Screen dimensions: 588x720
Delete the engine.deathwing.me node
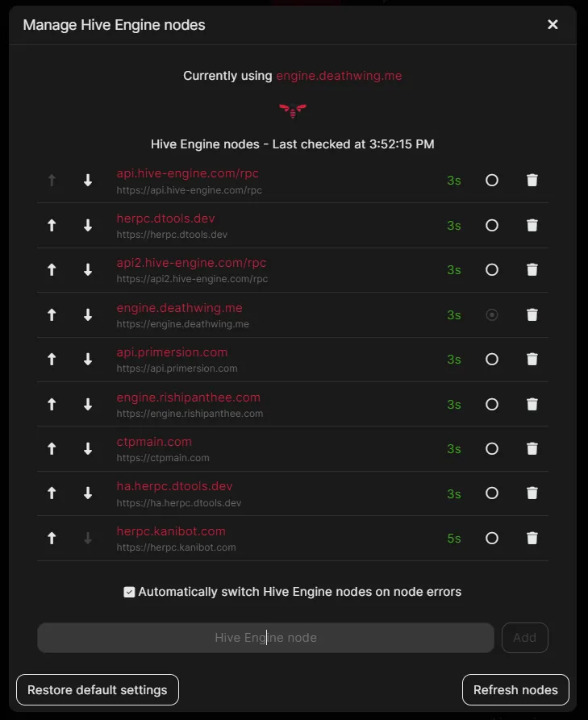532,315
